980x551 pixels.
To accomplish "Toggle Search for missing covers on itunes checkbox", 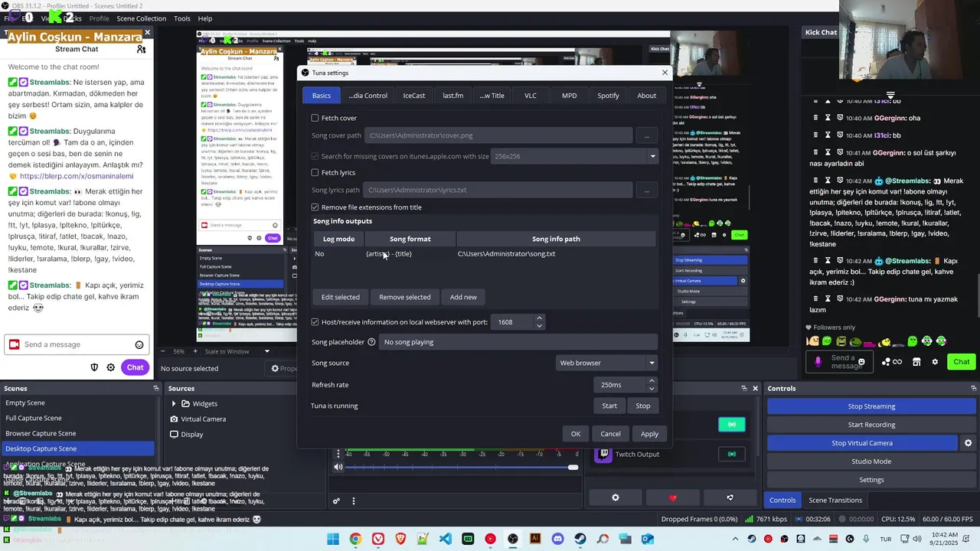I will point(315,156).
